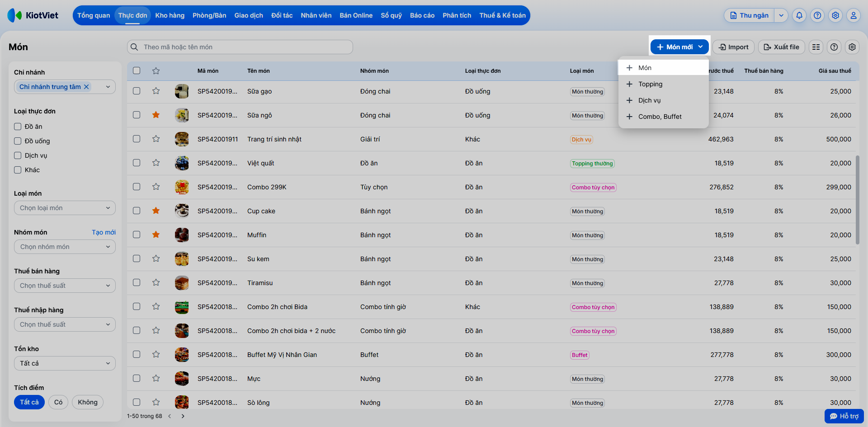868x427 pixels.
Task: Choose Món from the new item menu
Action: (663, 68)
